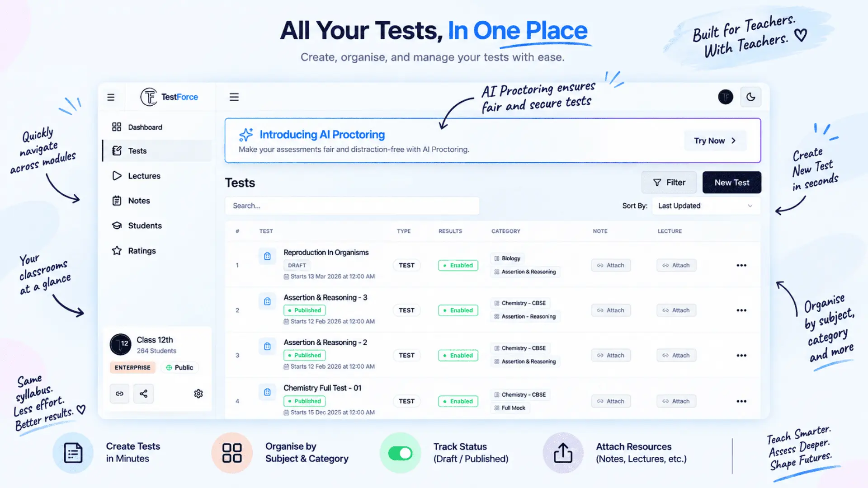This screenshot has height=488, width=868.
Task: Open Lectures from the sidebar
Action: [x=156, y=176]
